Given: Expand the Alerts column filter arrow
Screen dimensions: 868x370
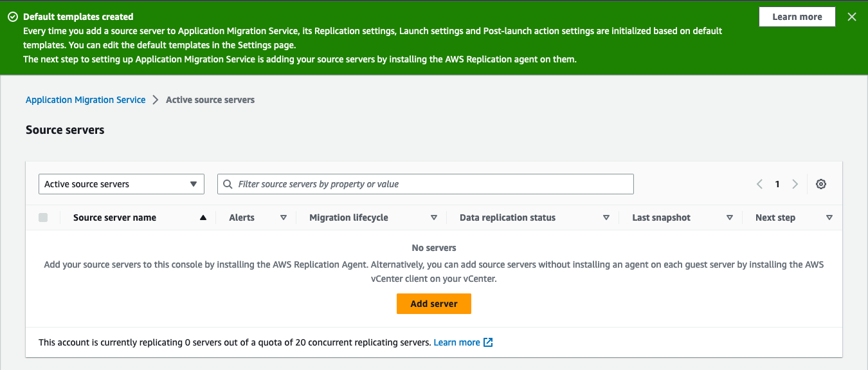Looking at the screenshot, I should (x=284, y=217).
